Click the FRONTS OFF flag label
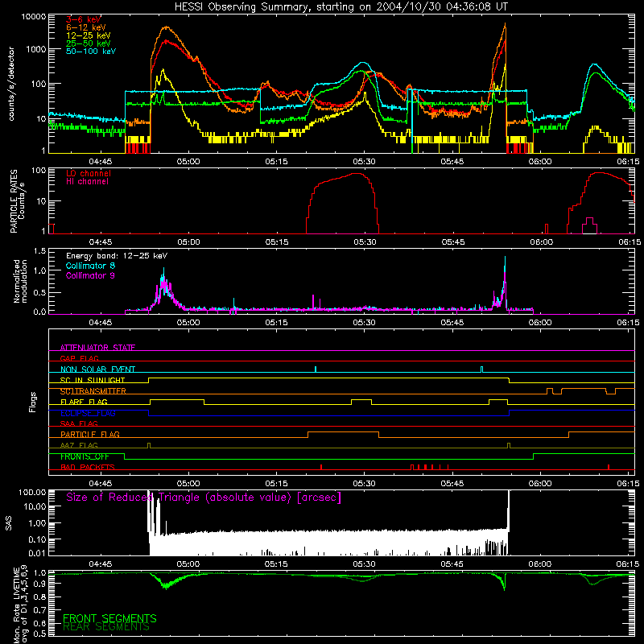Viewport: 644px width, 644px height. coord(85,456)
